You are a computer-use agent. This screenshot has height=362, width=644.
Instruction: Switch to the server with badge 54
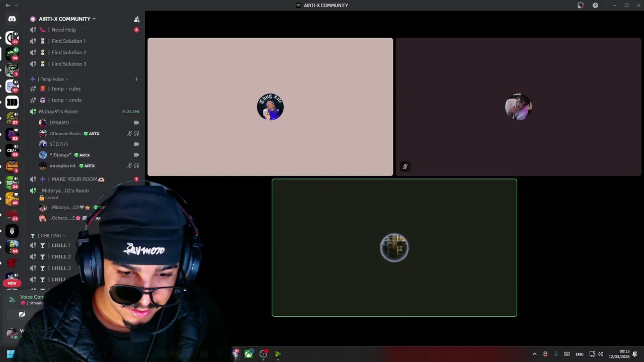[x=12, y=247]
